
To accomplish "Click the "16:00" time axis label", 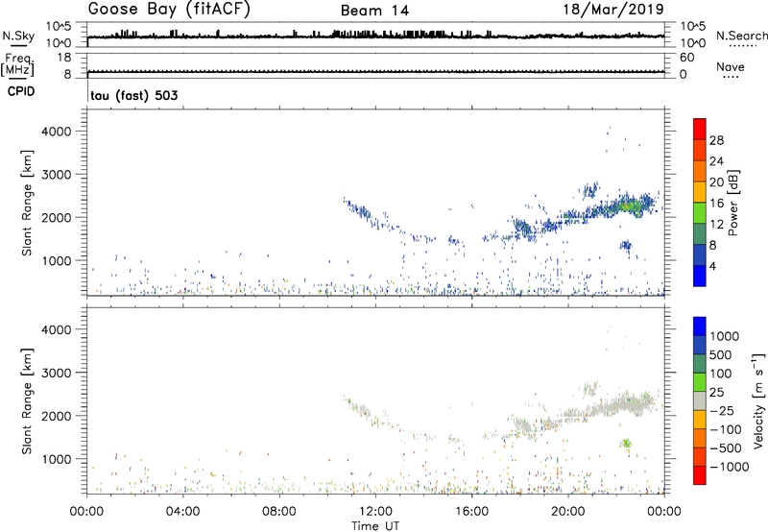I will coord(471,512).
